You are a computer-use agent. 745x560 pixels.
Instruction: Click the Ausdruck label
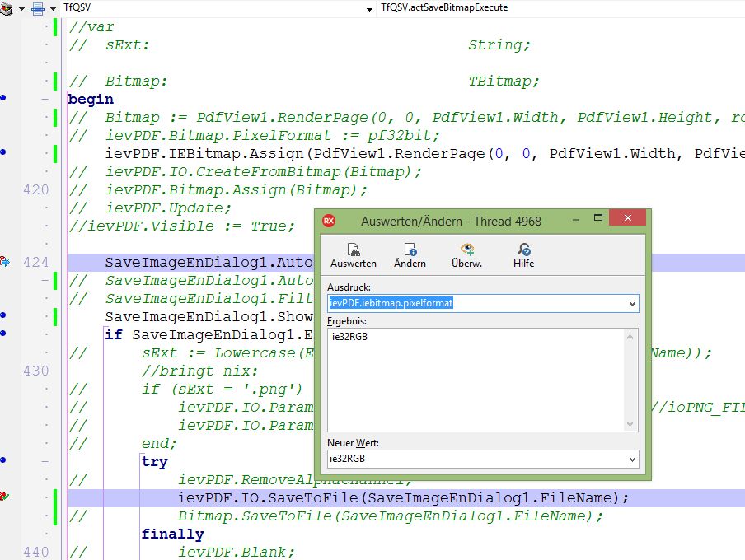pos(349,287)
